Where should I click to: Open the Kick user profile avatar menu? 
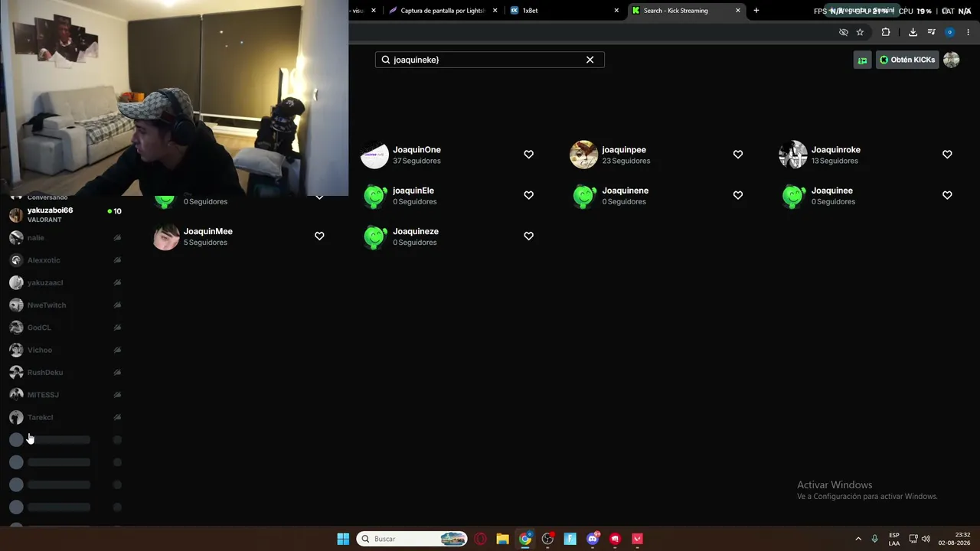click(x=951, y=60)
